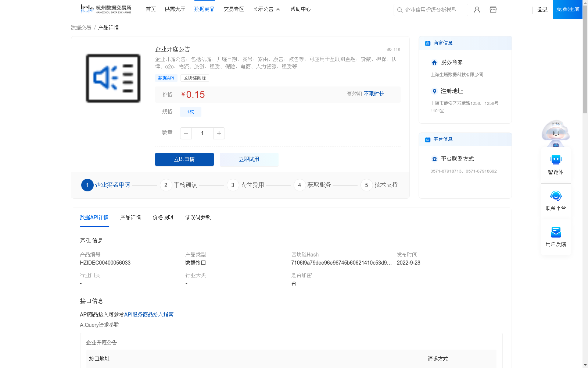This screenshot has height=368, width=588.
Task: Focus the 企业信用评级分析模型 search box
Action: click(431, 10)
